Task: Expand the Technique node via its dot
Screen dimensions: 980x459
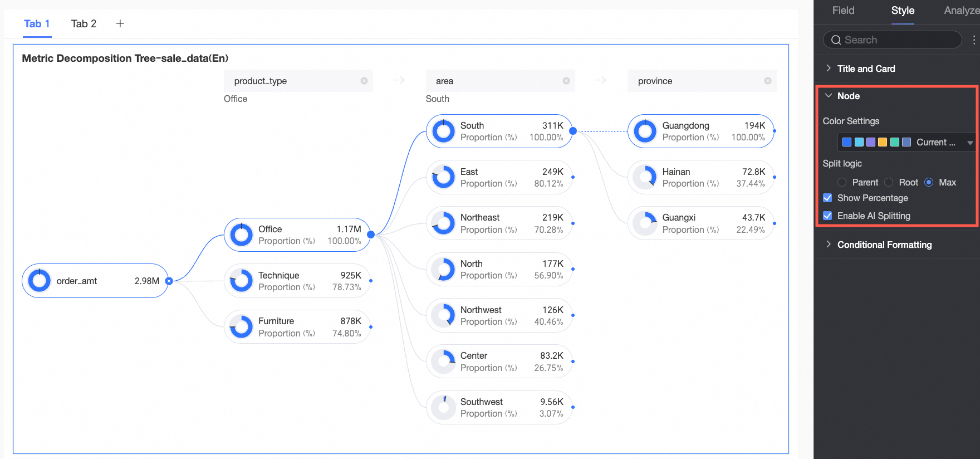Action: pos(371,281)
